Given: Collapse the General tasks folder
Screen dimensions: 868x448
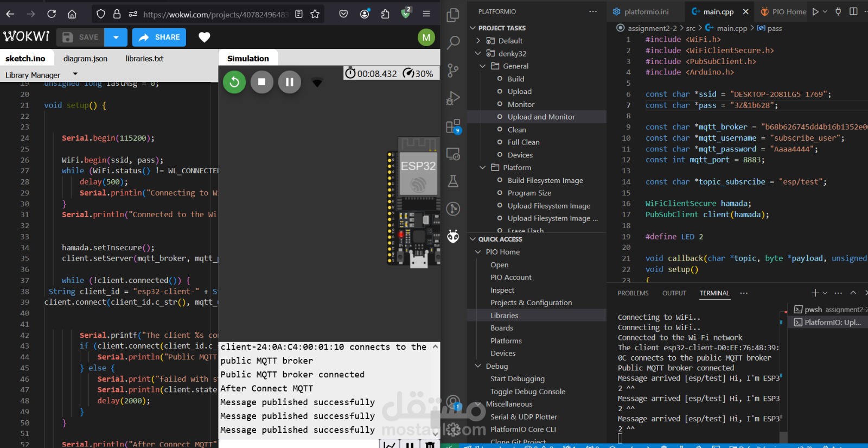Looking at the screenshot, I should pyautogui.click(x=482, y=66).
